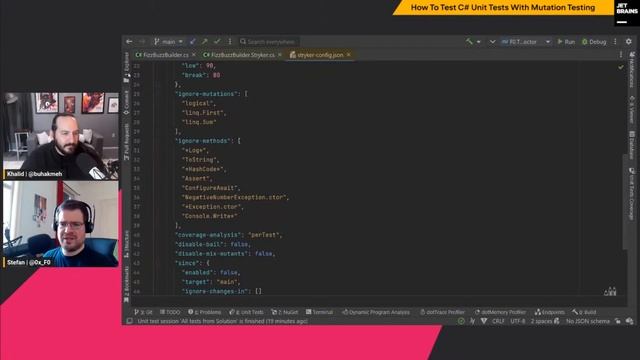Commit changes with the checkmark icon
Image resolution: width=640 pixels, height=360 pixels.
click(x=217, y=42)
